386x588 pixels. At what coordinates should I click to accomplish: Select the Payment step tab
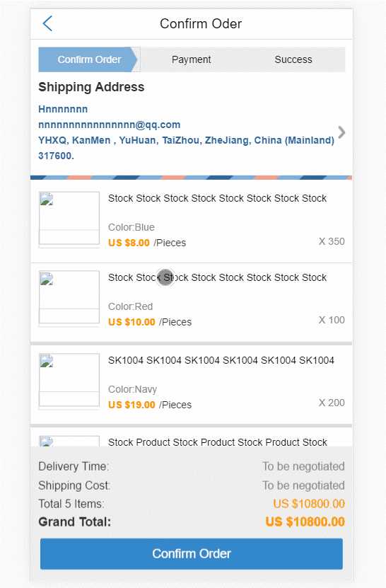pos(191,59)
